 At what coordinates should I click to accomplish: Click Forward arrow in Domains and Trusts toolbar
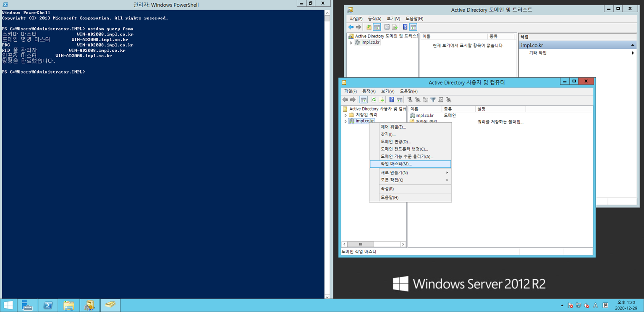359,27
